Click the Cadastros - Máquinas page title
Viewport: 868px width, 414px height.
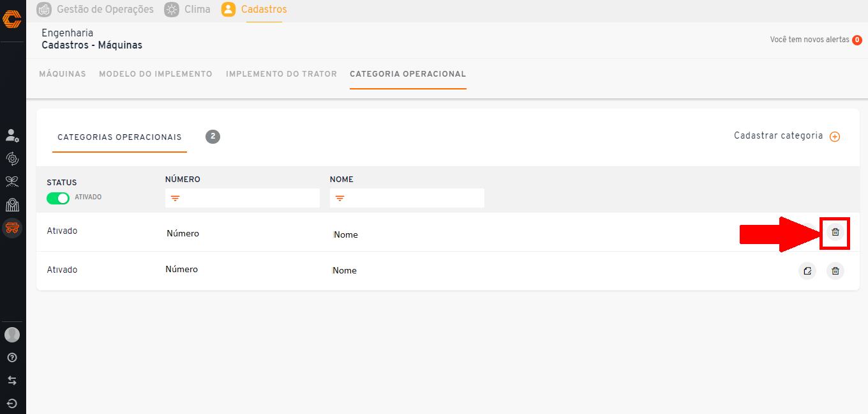point(92,45)
